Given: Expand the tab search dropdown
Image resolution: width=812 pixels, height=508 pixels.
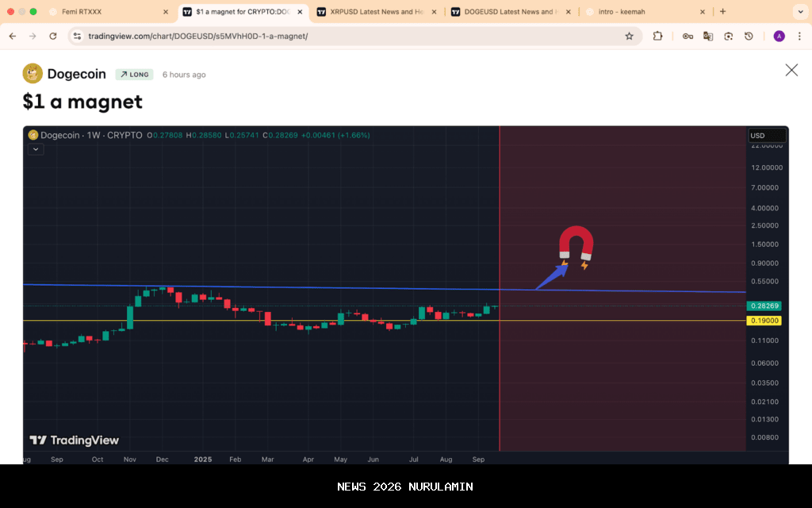Looking at the screenshot, I should (x=799, y=12).
